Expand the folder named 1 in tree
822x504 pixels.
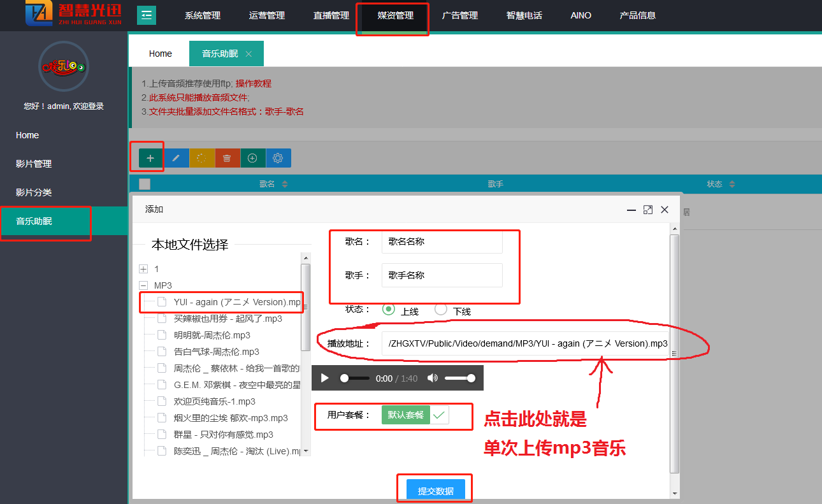click(143, 269)
